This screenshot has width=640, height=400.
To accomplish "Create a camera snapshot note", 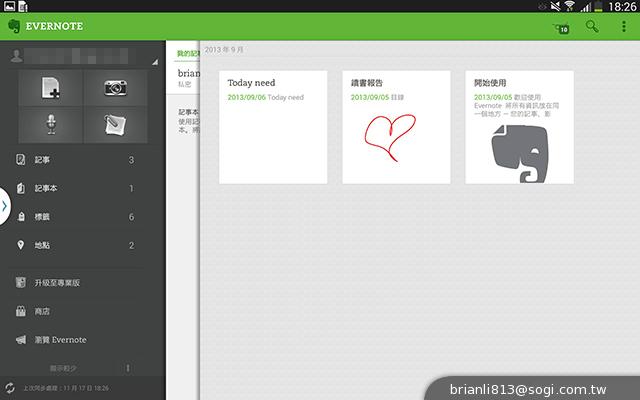I will [x=116, y=88].
